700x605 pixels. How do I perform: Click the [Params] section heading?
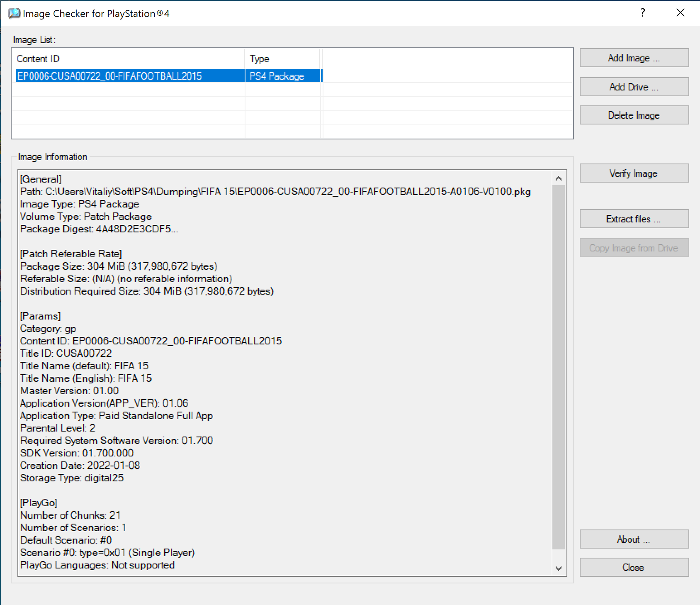(40, 316)
